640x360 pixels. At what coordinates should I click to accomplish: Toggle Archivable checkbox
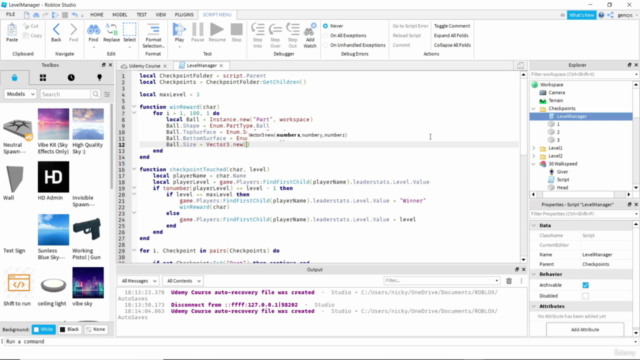pos(586,285)
